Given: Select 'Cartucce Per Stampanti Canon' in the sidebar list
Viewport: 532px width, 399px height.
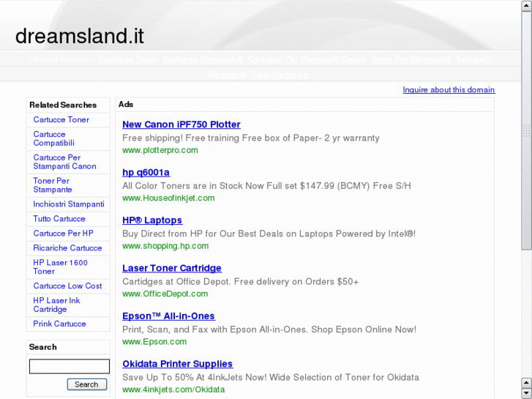Looking at the screenshot, I should (64, 162).
